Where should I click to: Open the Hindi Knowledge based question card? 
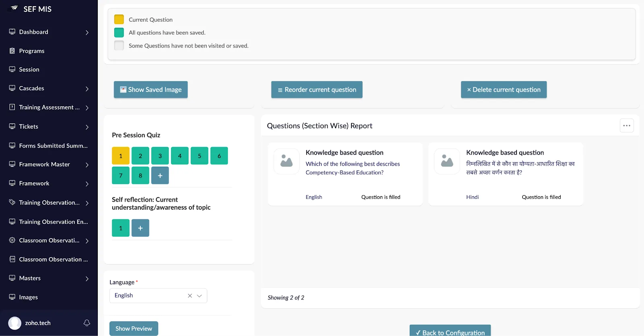coord(506,174)
